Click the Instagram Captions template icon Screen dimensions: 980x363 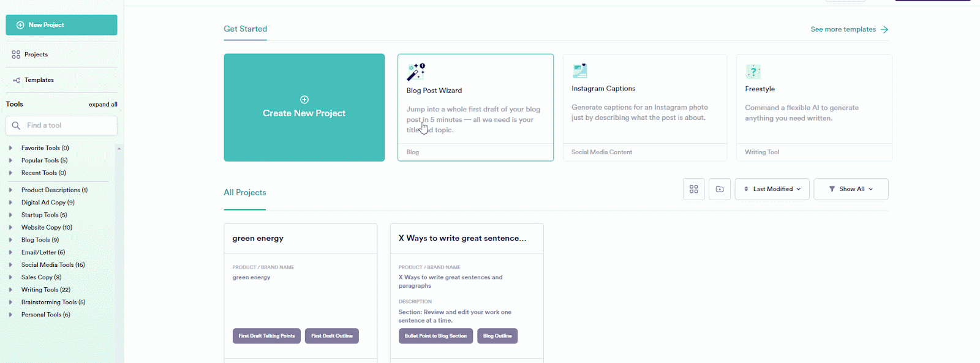[579, 70]
